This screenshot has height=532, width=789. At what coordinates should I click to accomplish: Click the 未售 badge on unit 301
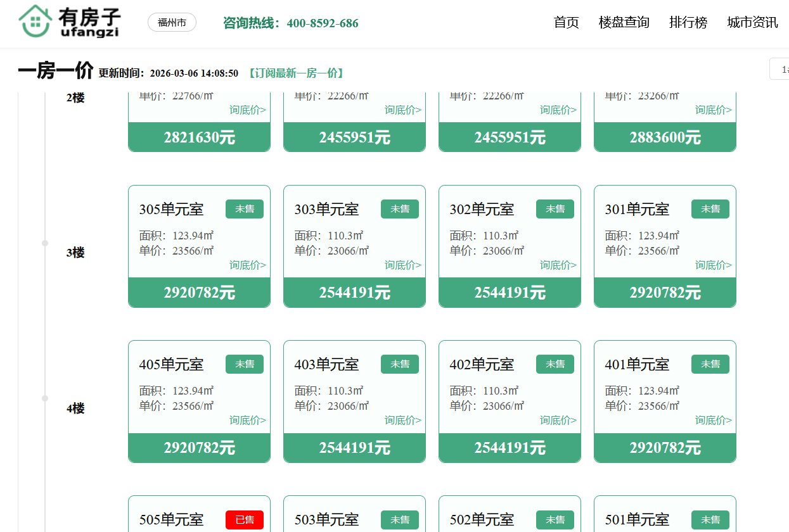(x=710, y=209)
